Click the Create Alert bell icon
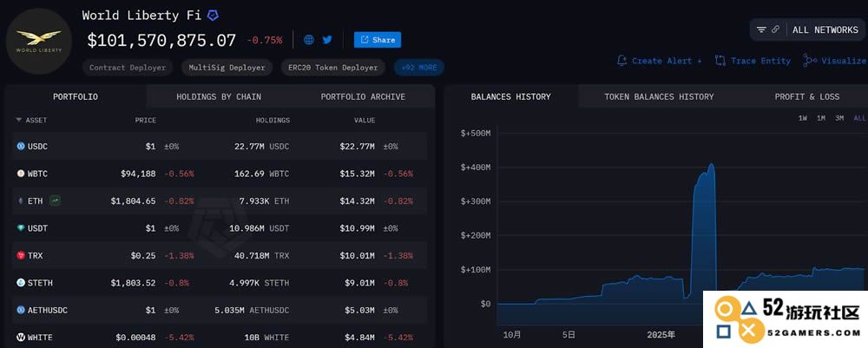This screenshot has height=348, width=868. [x=621, y=60]
